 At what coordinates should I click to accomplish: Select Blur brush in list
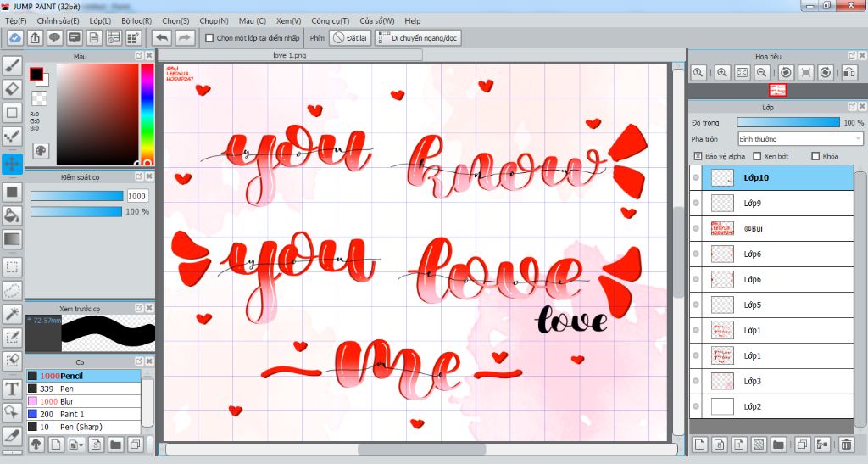(x=84, y=401)
